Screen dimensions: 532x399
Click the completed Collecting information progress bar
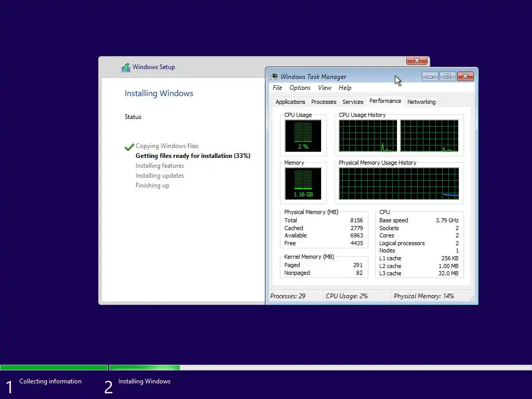54,367
